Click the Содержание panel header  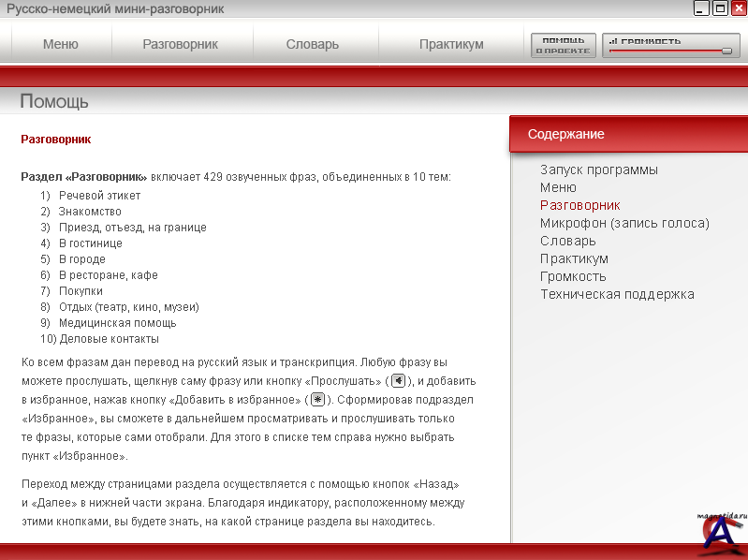point(628,134)
